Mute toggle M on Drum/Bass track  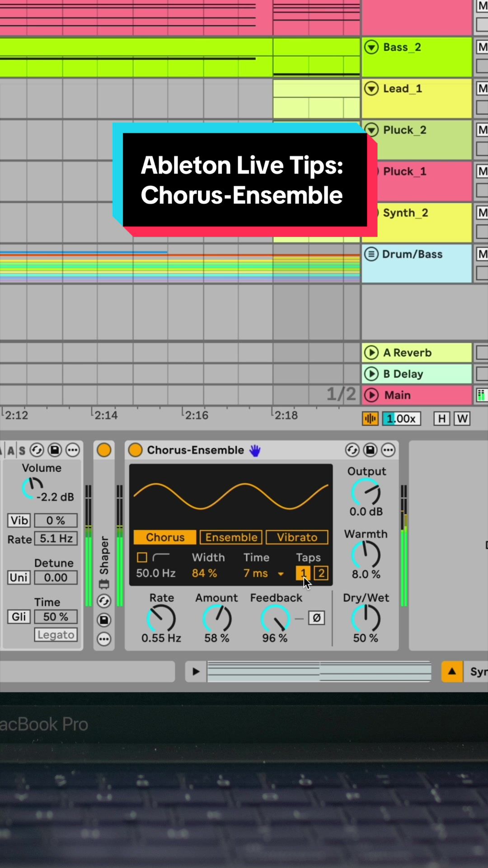click(x=482, y=254)
